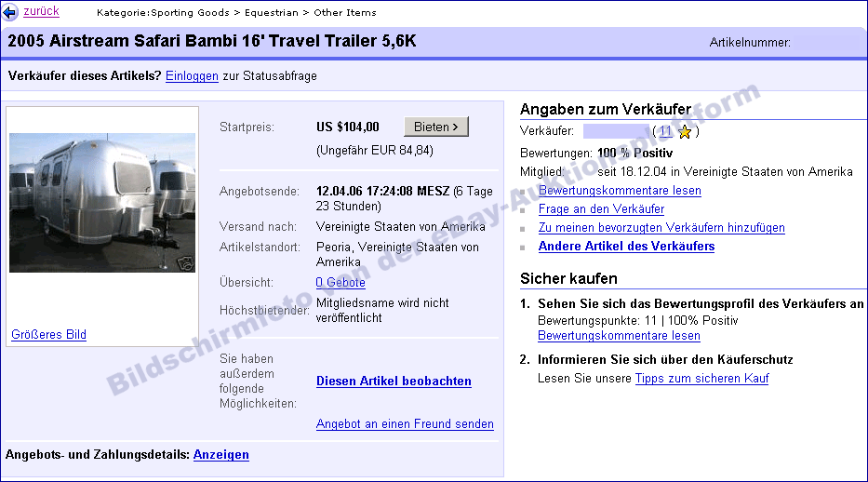Viewport: 868px width, 482px height.
Task: Click the end time 12.04.06 17:24:08 MESZ
Action: tap(382, 191)
